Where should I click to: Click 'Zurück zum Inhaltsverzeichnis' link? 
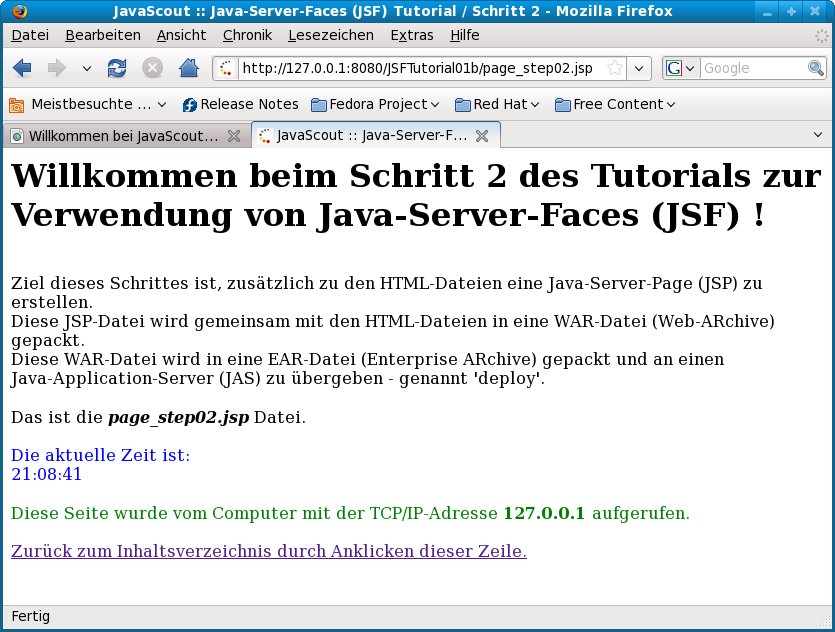(x=268, y=551)
